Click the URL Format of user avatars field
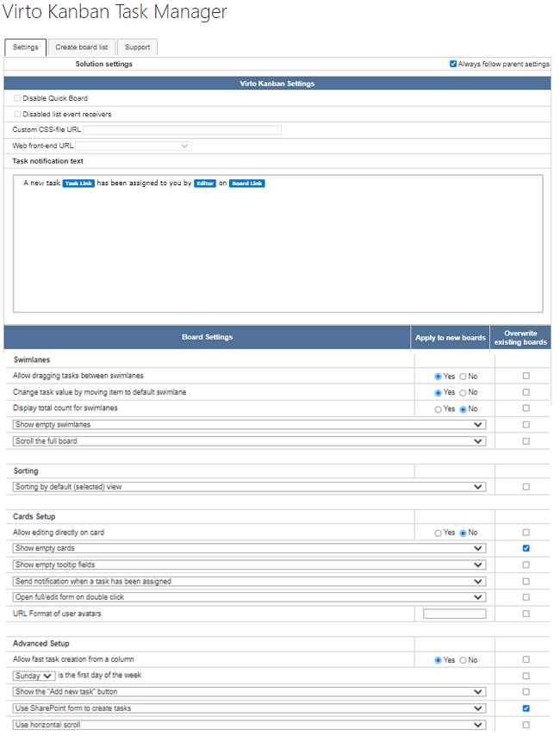The image size is (560, 736). coord(454,614)
